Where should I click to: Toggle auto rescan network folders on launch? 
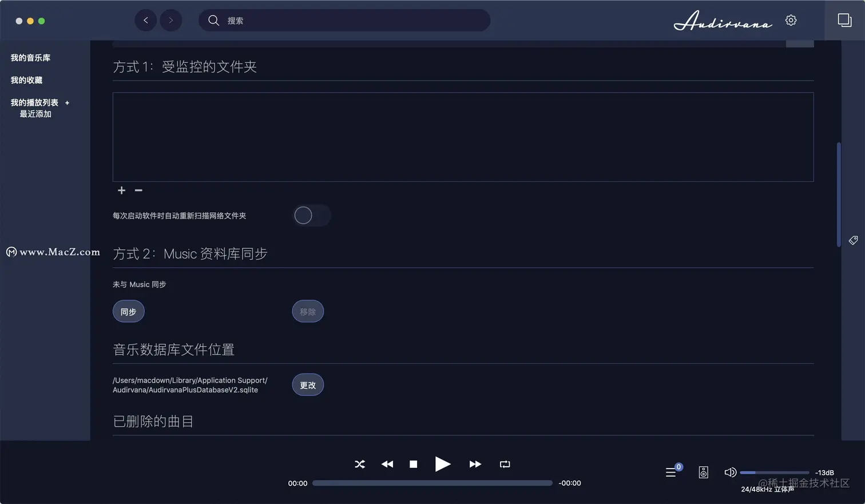(x=312, y=215)
